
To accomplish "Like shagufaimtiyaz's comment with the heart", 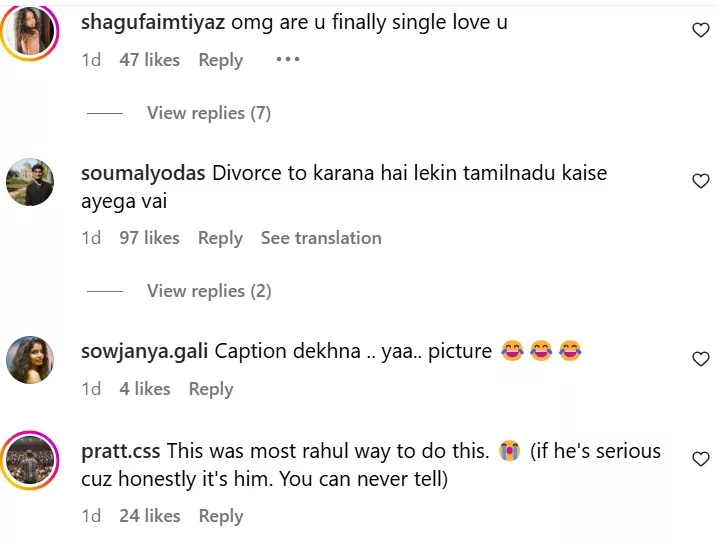I will [701, 31].
